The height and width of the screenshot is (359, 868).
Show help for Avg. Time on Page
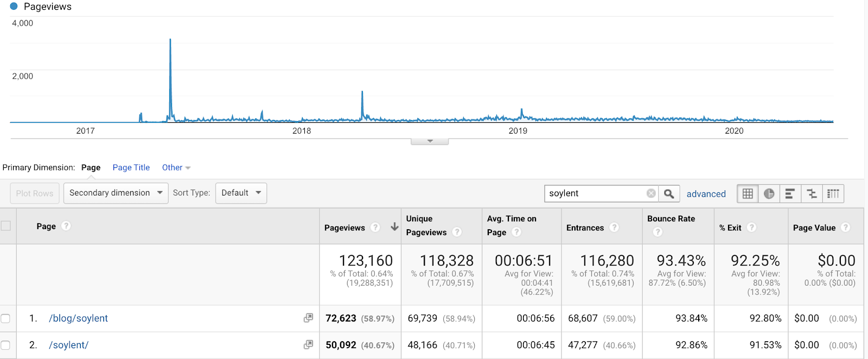click(x=516, y=232)
